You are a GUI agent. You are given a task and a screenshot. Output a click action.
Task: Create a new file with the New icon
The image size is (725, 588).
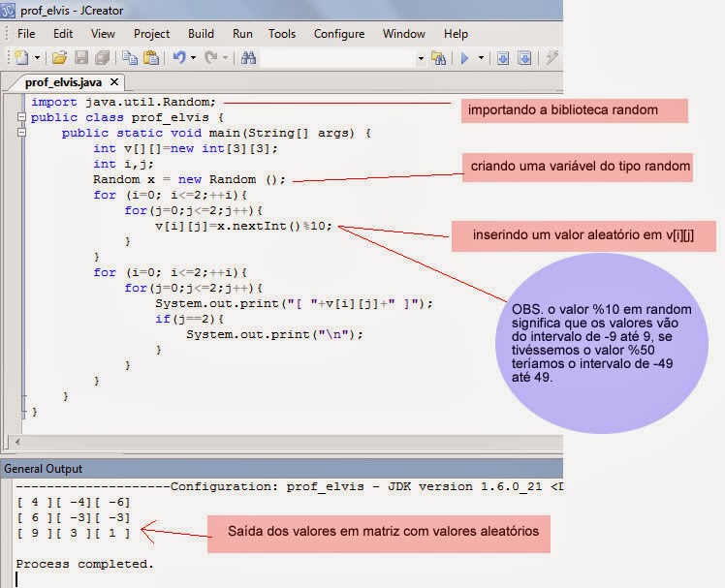[21, 58]
